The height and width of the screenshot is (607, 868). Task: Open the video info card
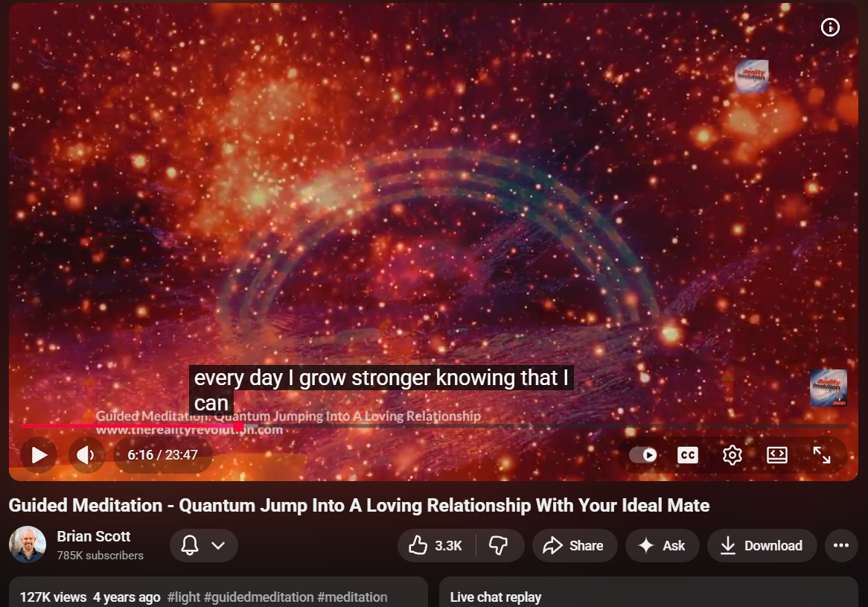click(x=830, y=28)
